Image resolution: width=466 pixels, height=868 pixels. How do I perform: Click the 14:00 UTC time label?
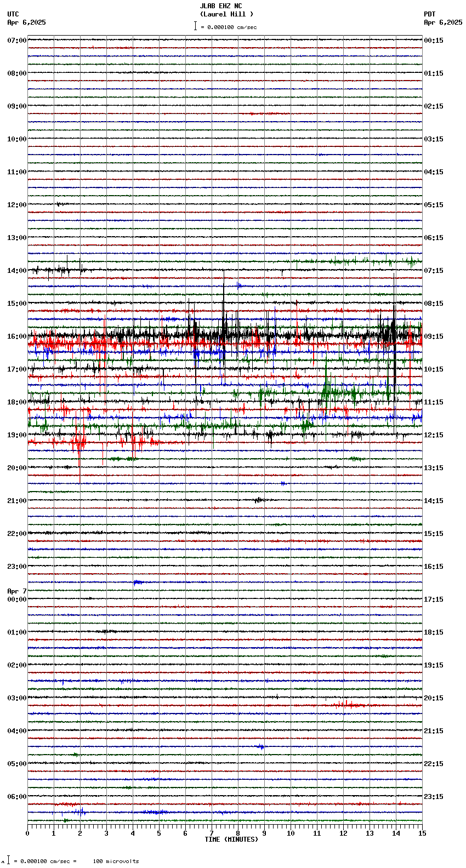(x=17, y=271)
